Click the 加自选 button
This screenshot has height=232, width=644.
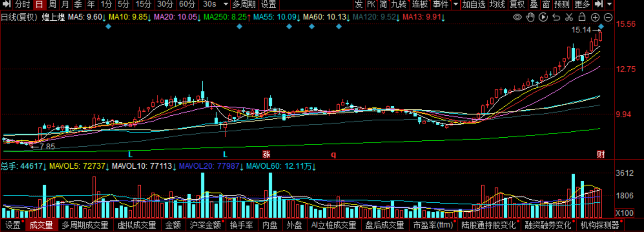click(x=474, y=5)
